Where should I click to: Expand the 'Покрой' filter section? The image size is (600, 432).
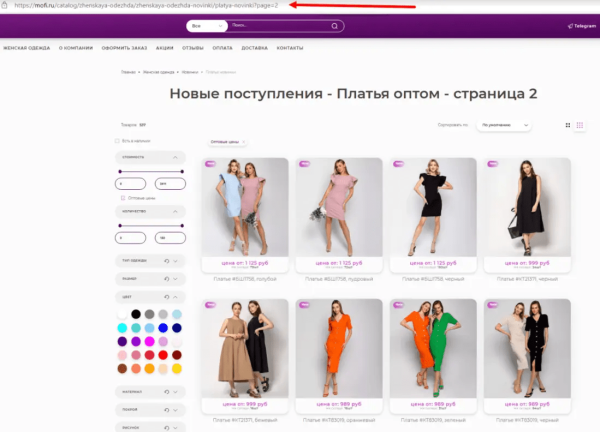click(175, 410)
